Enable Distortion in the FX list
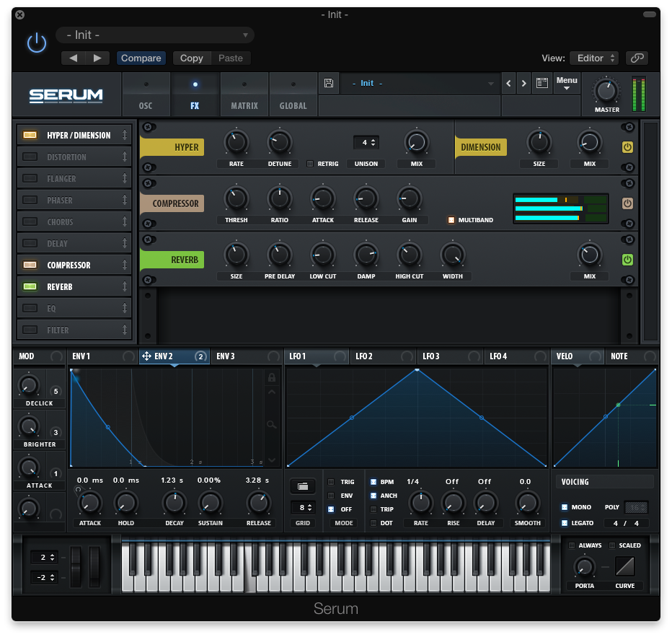672x637 pixels. tap(30, 157)
